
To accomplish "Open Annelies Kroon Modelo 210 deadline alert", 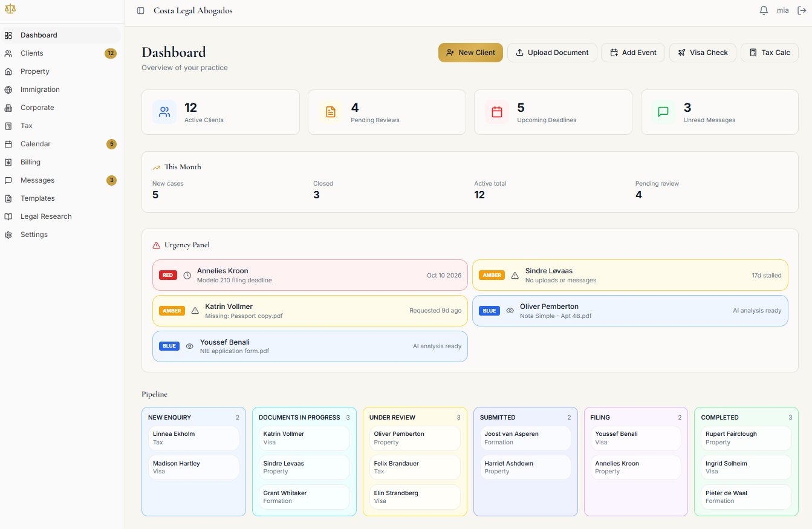I will coord(310,275).
